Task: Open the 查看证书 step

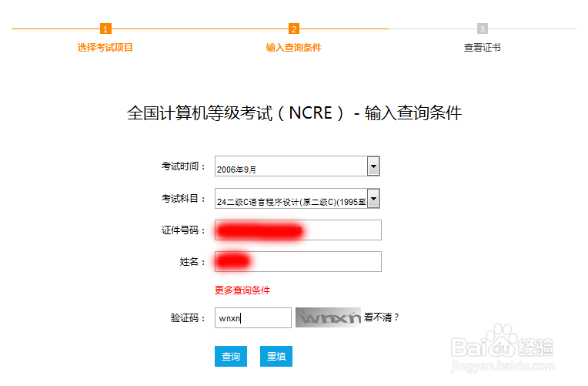Action: [483, 48]
